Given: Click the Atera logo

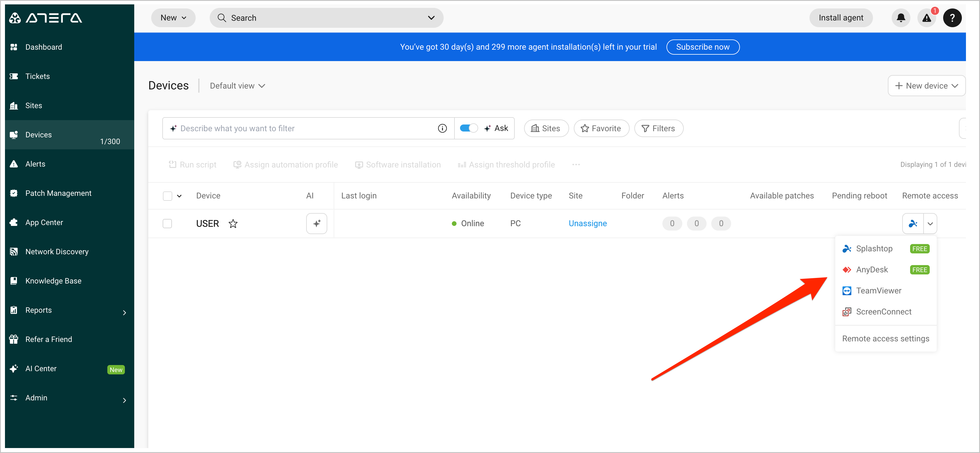Looking at the screenshot, I should click(46, 18).
